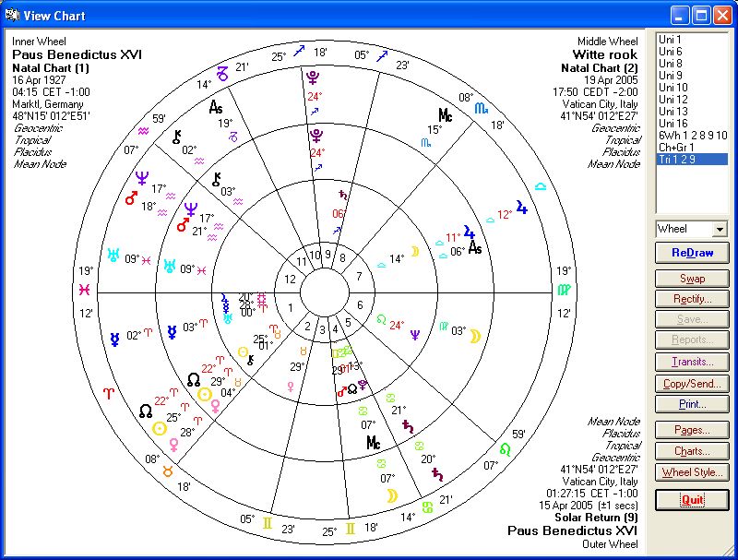Click the green Leo glyph on the wheel rim

505,449
